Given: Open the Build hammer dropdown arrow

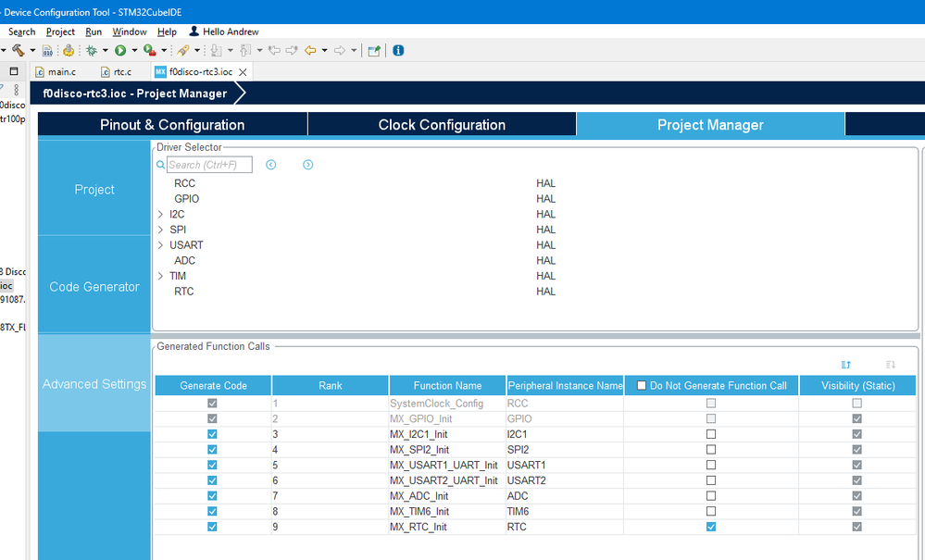Looking at the screenshot, I should click(32, 51).
